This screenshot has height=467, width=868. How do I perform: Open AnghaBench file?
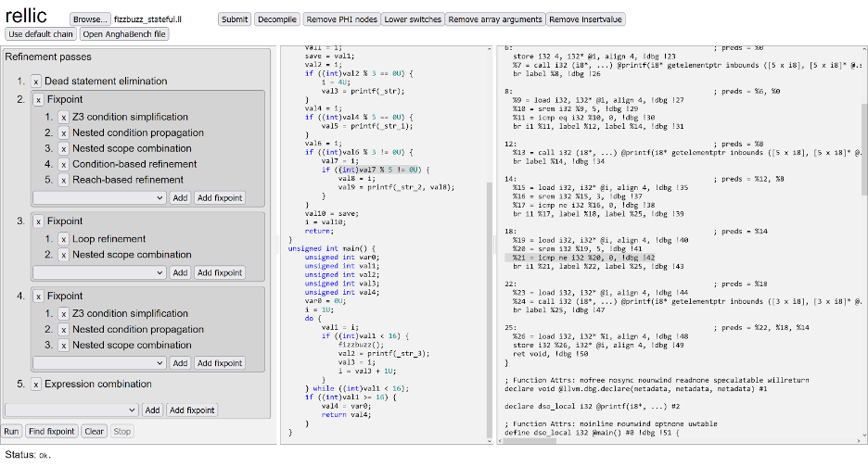pyautogui.click(x=124, y=34)
